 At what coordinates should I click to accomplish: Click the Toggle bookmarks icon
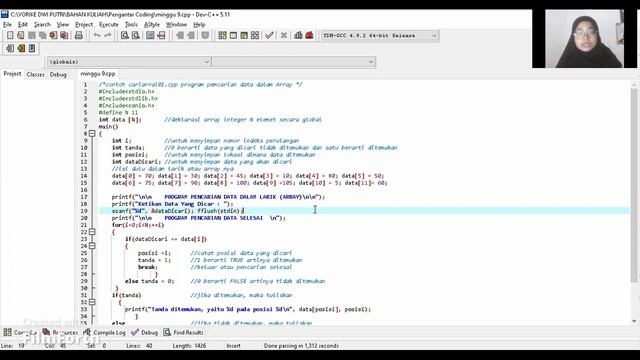point(21,49)
